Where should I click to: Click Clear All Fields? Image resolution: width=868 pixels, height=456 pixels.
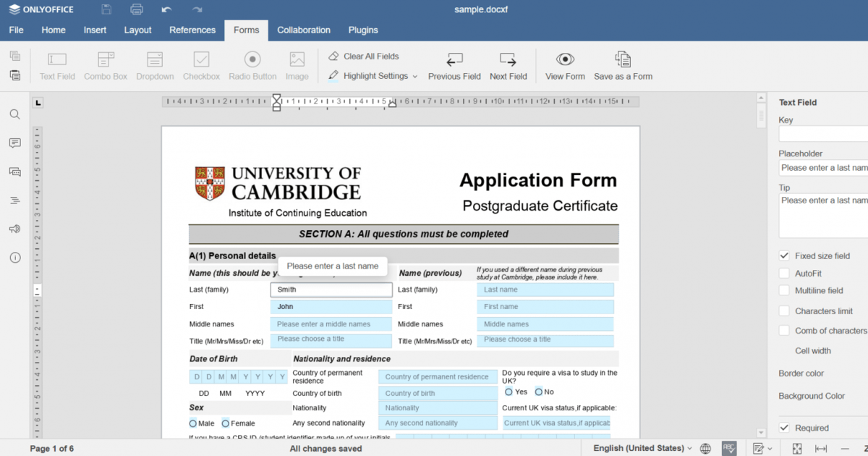(x=370, y=56)
